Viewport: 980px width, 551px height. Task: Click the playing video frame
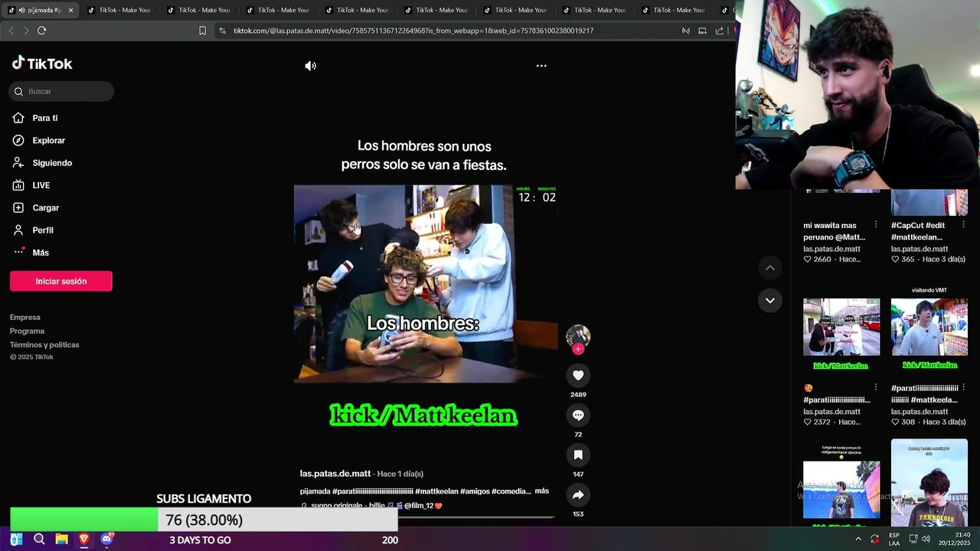coord(426,284)
